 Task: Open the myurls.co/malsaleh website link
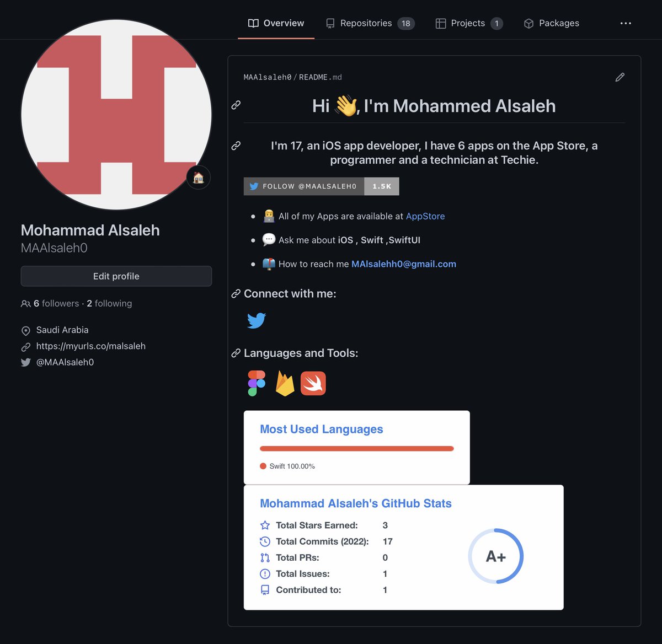click(x=91, y=346)
